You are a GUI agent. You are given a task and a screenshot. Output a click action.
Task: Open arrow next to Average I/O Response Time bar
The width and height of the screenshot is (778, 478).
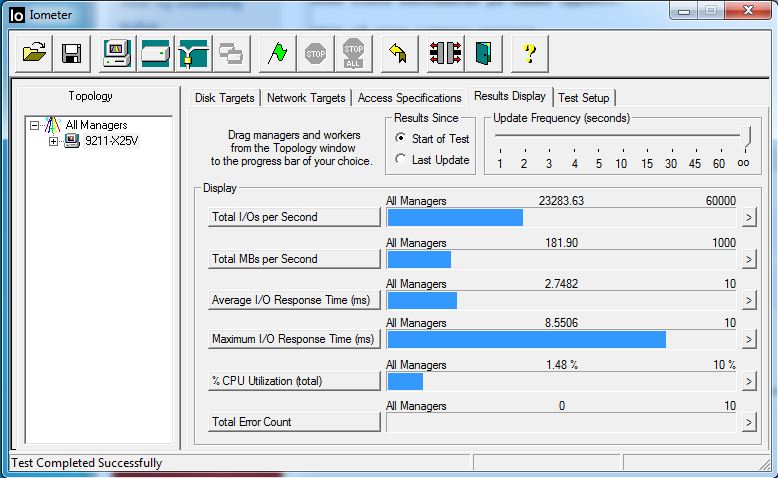[749, 300]
